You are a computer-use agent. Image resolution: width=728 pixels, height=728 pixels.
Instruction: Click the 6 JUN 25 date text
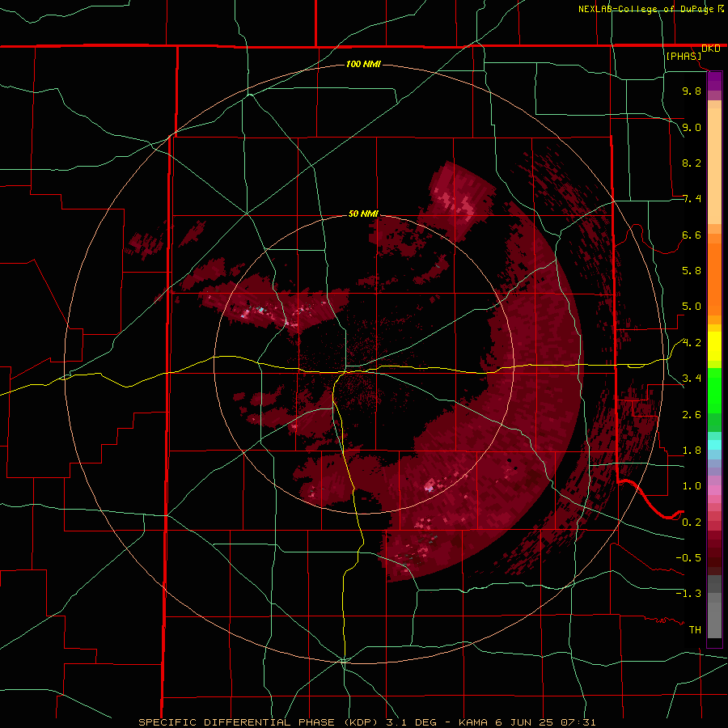(523, 722)
